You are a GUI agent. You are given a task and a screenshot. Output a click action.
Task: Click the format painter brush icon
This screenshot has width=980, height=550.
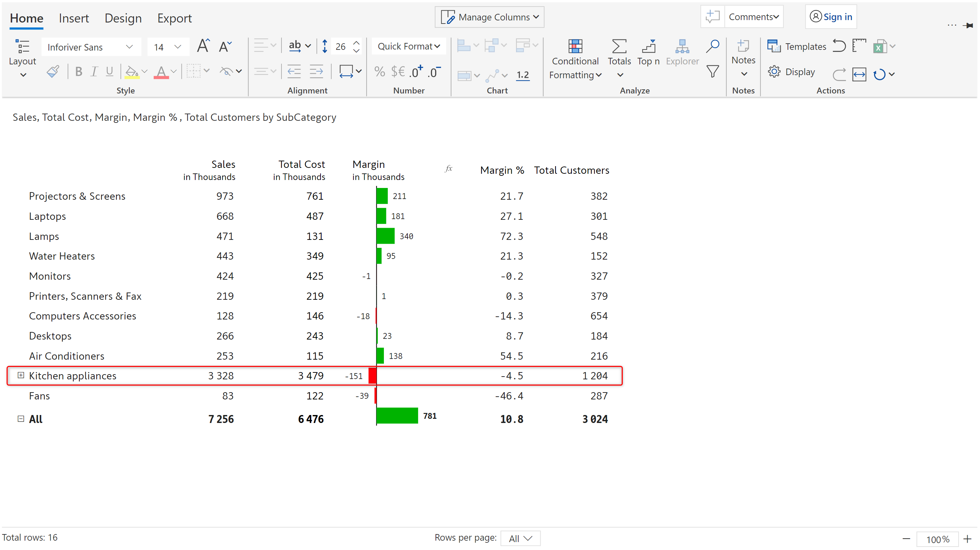[53, 72]
